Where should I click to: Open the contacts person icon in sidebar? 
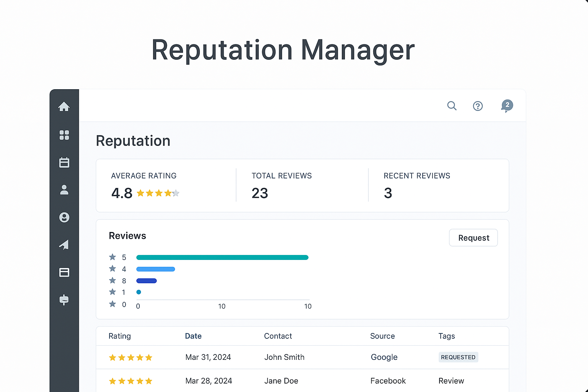click(x=64, y=190)
